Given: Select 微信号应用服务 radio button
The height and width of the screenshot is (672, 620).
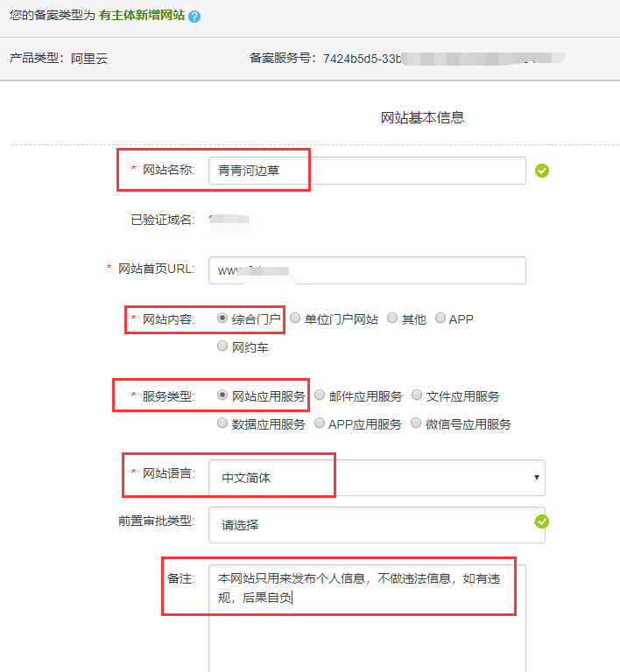Looking at the screenshot, I should pos(417,423).
